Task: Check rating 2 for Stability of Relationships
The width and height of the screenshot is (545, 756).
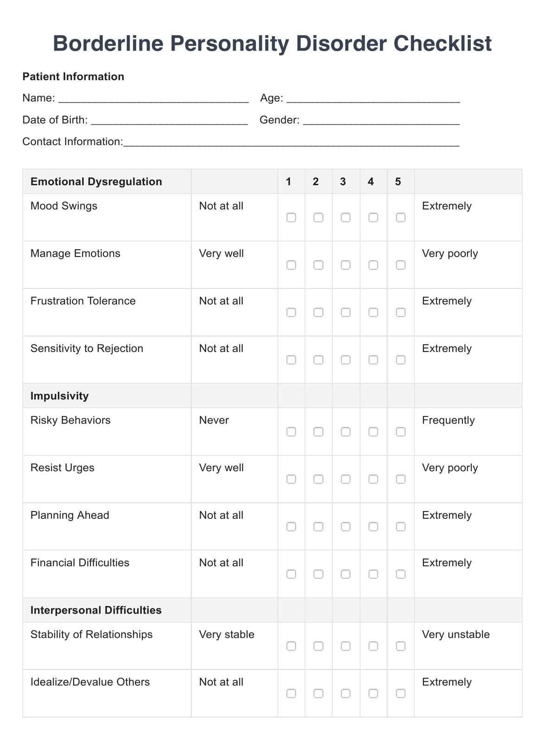Action: (x=318, y=646)
